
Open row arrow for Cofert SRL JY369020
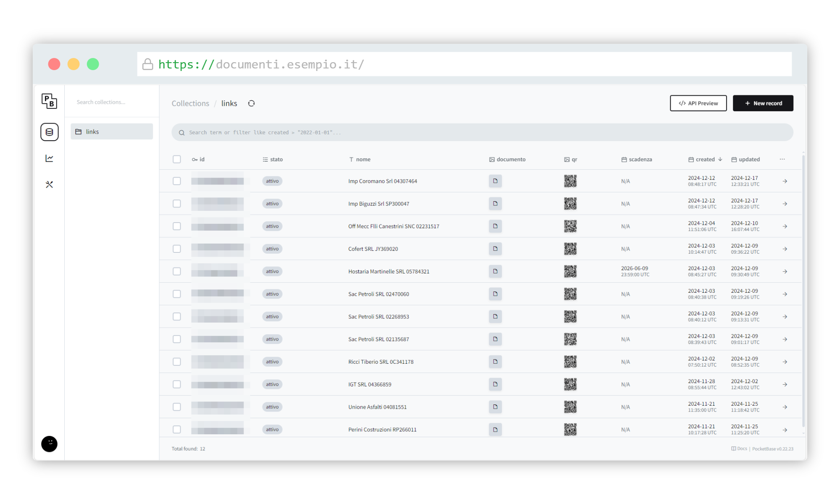point(785,249)
